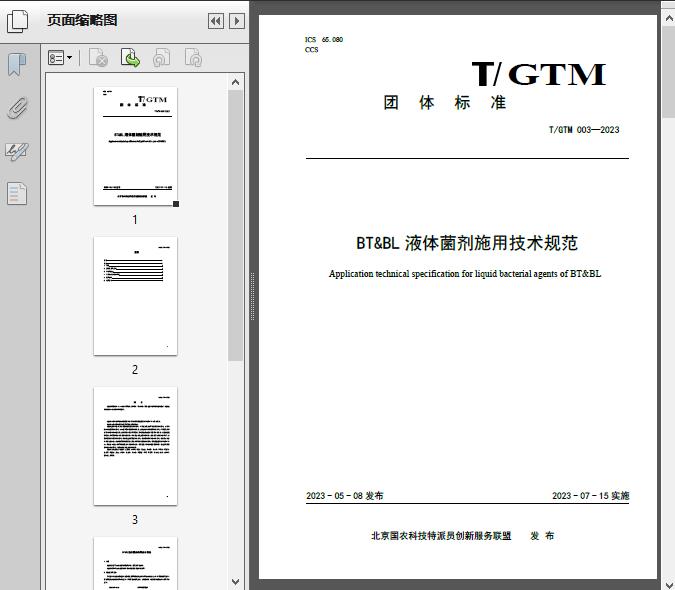This screenshot has width=675, height=590.
Task: Click rotate pages clockwise icon
Action: (193, 59)
